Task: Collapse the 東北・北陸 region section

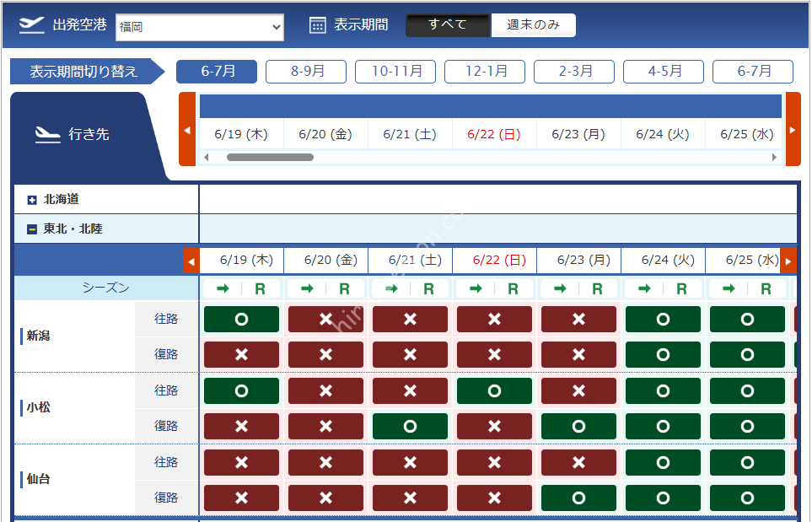Action: (x=32, y=229)
